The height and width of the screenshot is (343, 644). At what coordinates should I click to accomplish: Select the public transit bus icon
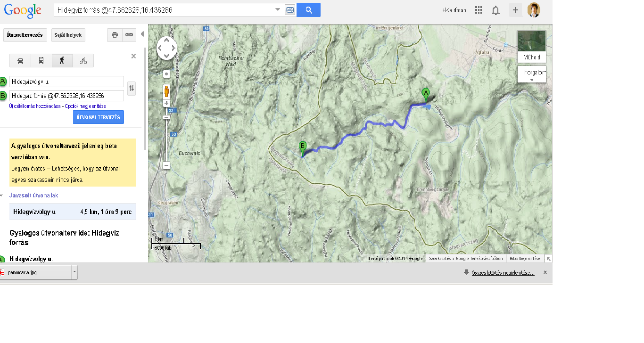point(41,61)
